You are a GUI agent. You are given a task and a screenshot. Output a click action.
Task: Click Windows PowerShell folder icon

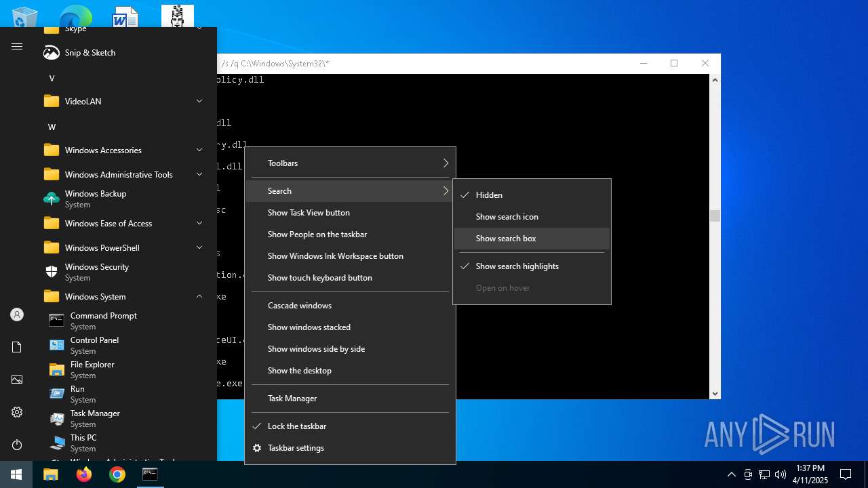(52, 248)
